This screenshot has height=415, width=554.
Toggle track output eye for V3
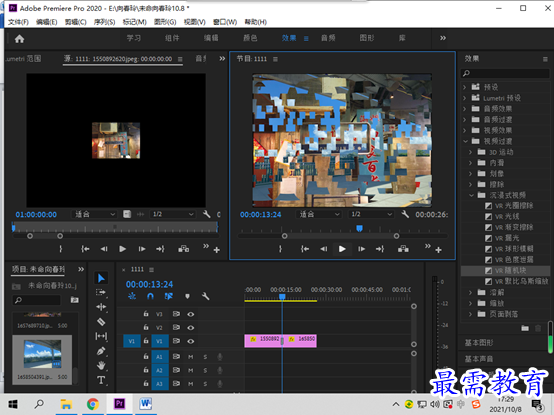tap(191, 314)
